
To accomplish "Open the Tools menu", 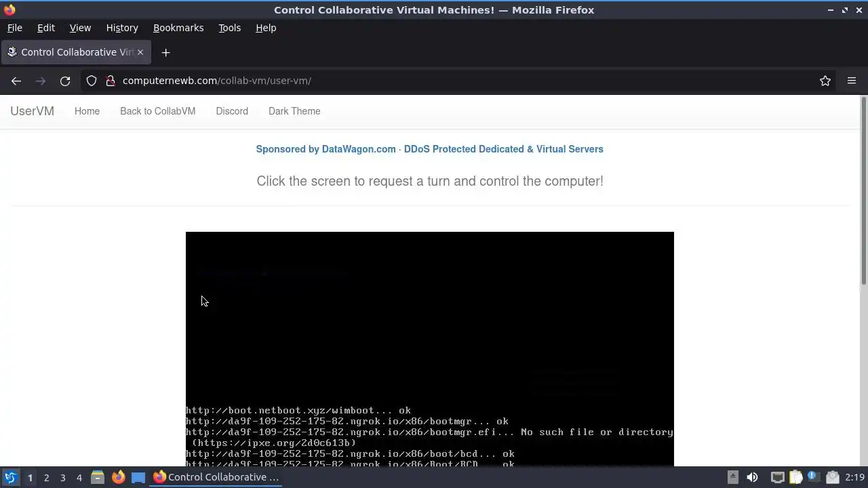I will coord(229,28).
